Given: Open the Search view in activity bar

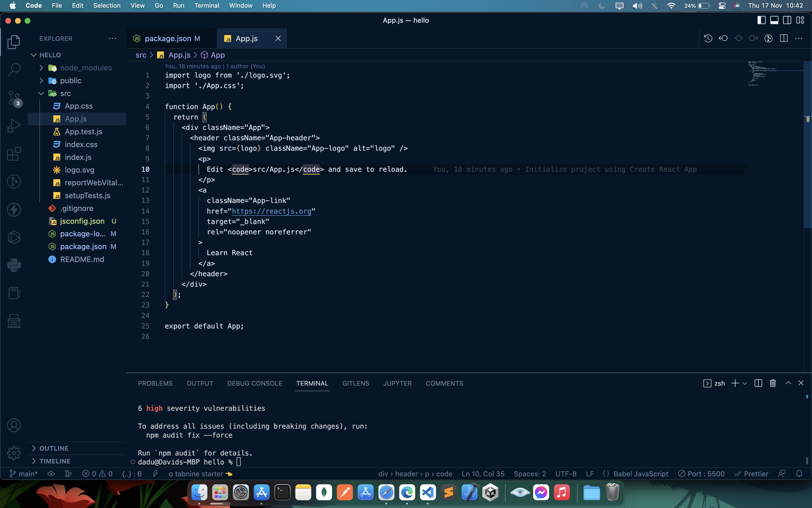Looking at the screenshot, I should click(x=14, y=70).
